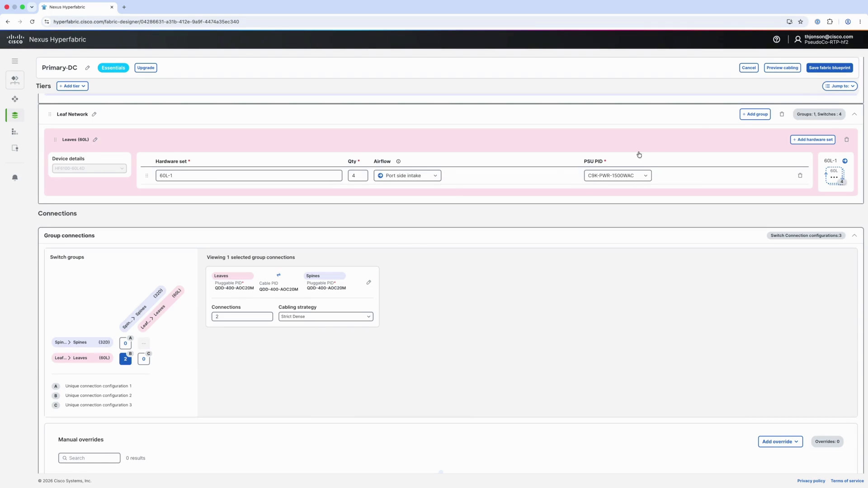Select connection matrix cell A with value 0
The width and height of the screenshot is (868, 488).
click(125, 343)
